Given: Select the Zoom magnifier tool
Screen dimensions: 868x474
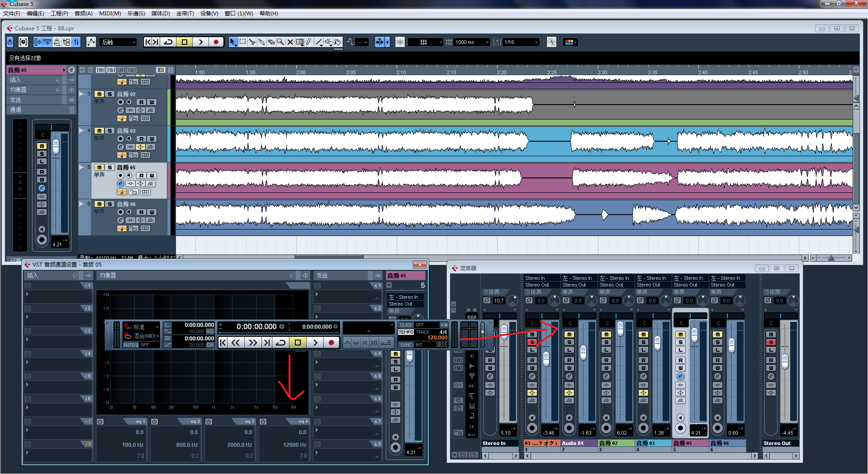Looking at the screenshot, I should [281, 42].
